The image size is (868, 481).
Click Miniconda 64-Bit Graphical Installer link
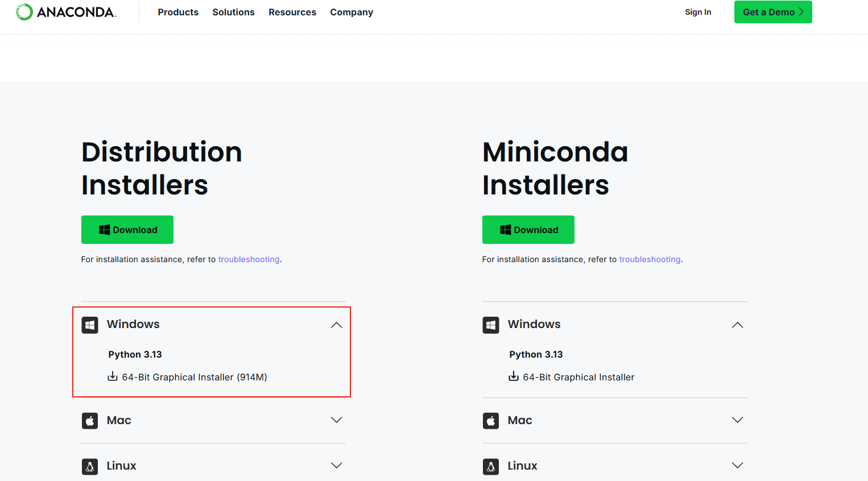coord(578,377)
